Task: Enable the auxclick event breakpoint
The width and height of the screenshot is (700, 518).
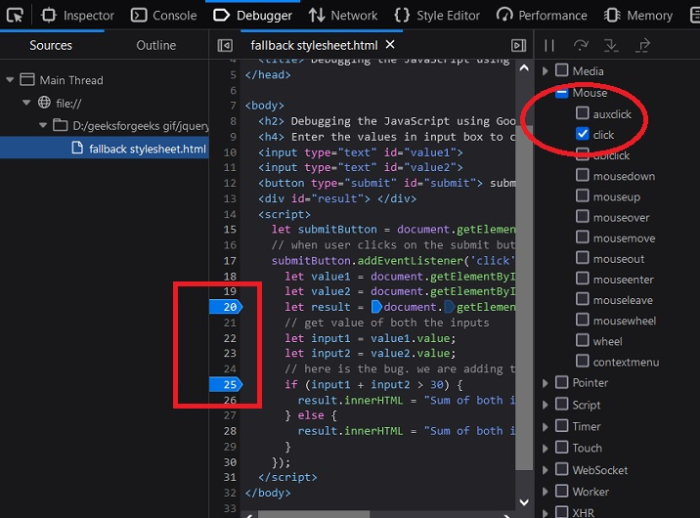Action: [x=582, y=113]
